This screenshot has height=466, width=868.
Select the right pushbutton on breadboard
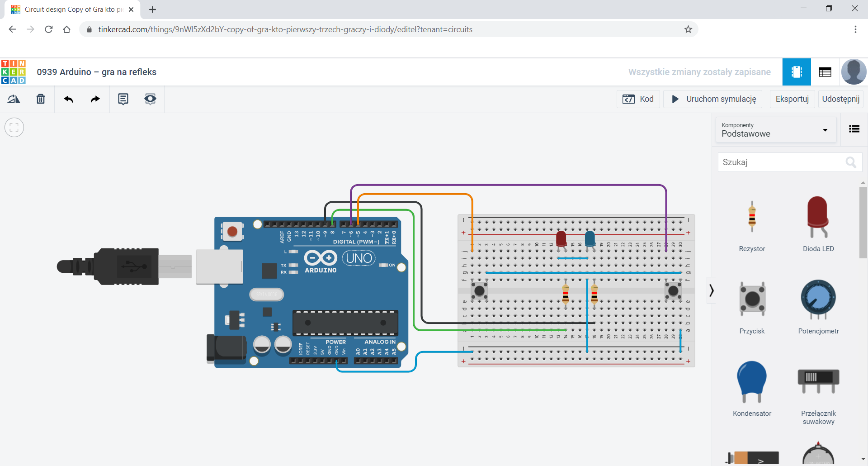(673, 290)
